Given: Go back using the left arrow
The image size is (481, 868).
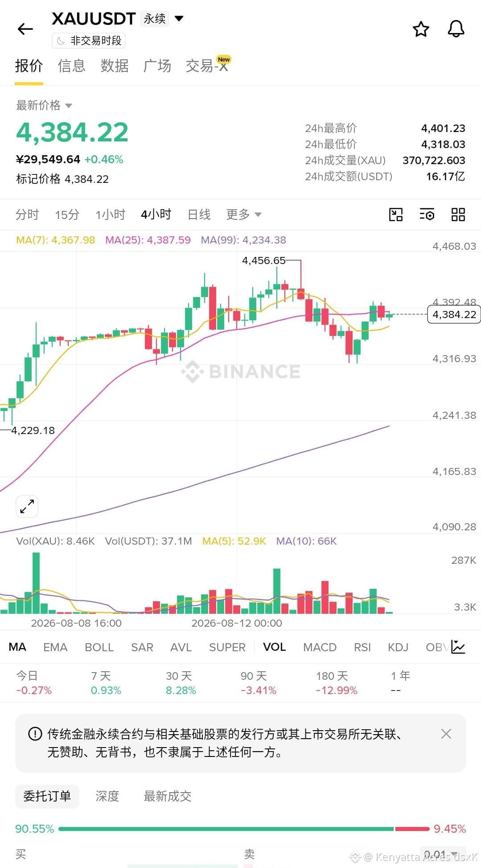Looking at the screenshot, I should [25, 29].
